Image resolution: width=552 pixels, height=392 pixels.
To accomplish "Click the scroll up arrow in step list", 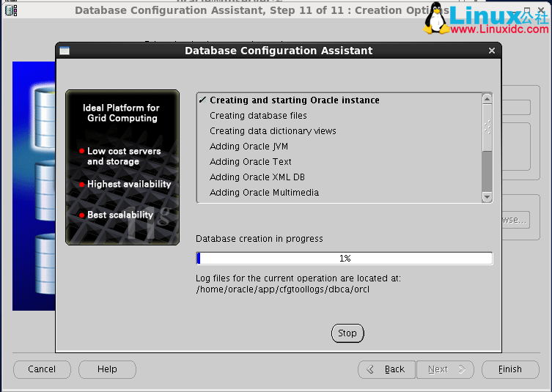I will (x=487, y=99).
